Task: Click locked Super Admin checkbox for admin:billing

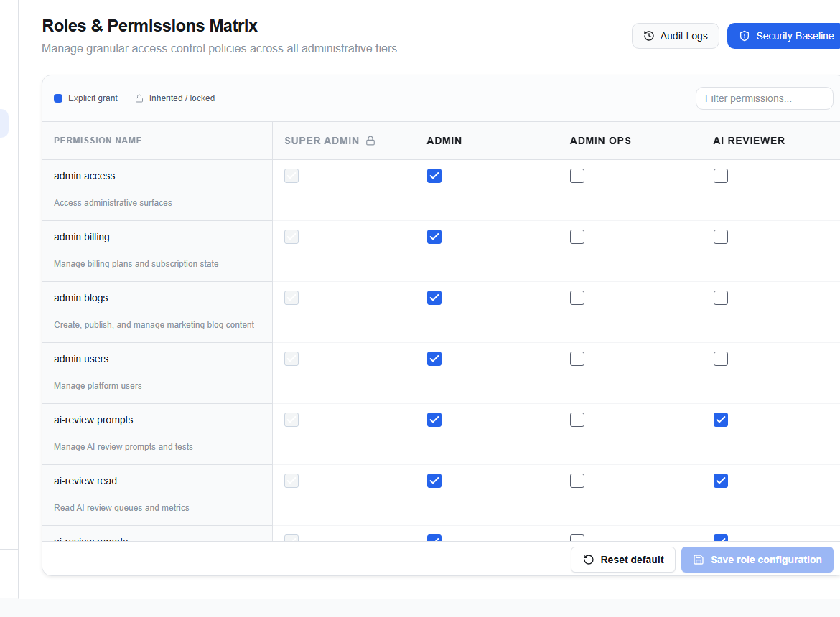Action: (x=291, y=237)
